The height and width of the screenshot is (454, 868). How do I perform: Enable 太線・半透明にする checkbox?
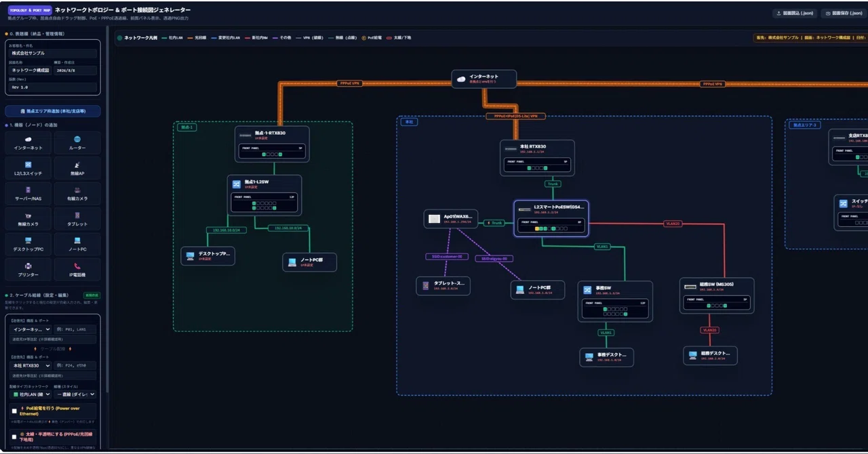coord(14,437)
